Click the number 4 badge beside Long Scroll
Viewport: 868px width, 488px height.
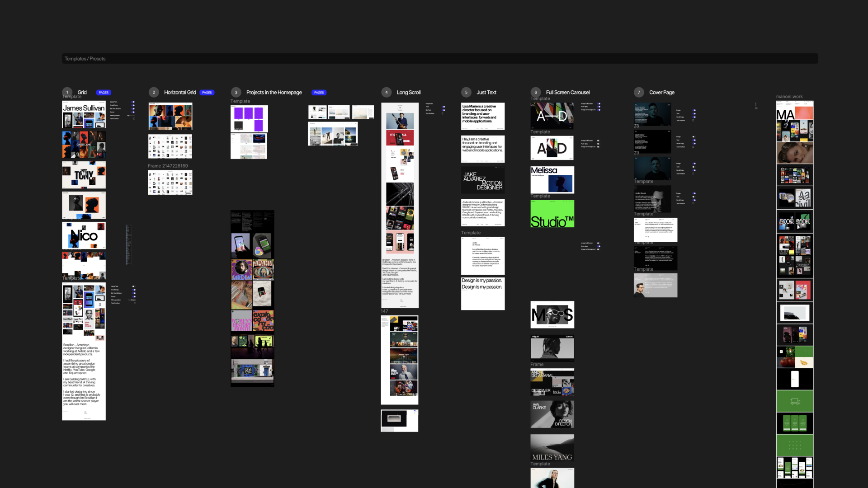(x=386, y=92)
